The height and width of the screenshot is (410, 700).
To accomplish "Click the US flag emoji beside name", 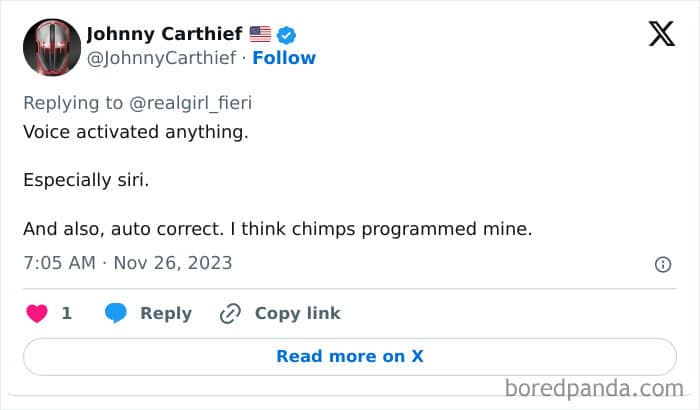I will coord(260,35).
